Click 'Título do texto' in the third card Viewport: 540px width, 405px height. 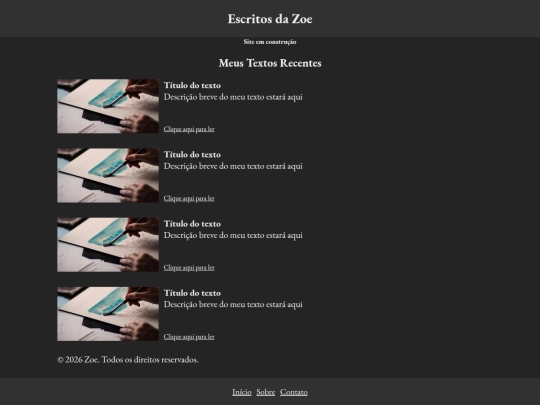coord(192,224)
